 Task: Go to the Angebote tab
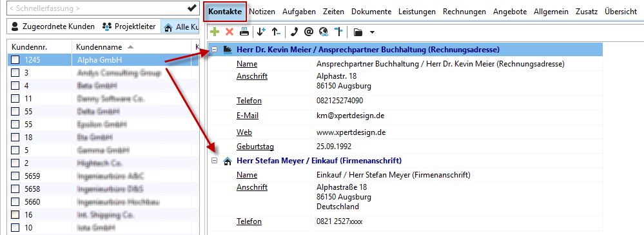point(510,12)
